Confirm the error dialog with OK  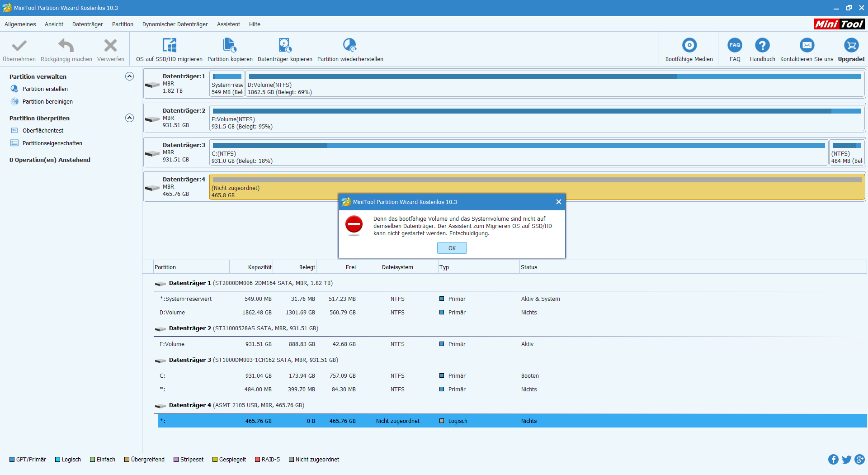(x=452, y=248)
